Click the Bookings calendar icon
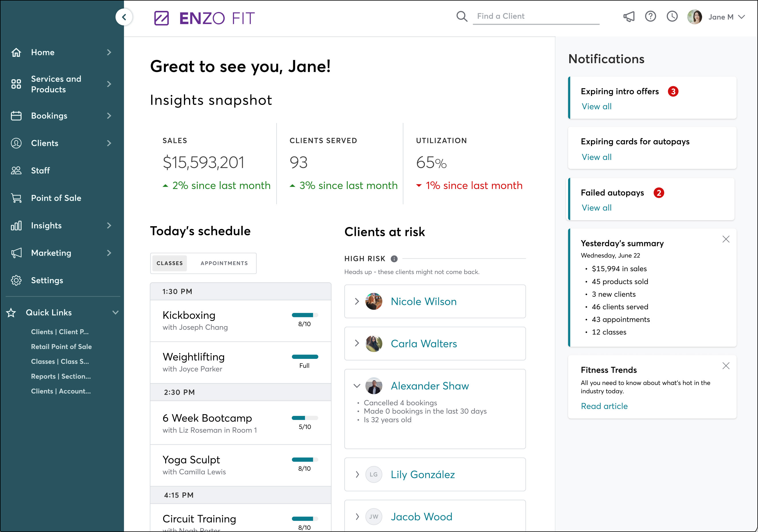Image resolution: width=758 pixels, height=532 pixels. point(16,116)
